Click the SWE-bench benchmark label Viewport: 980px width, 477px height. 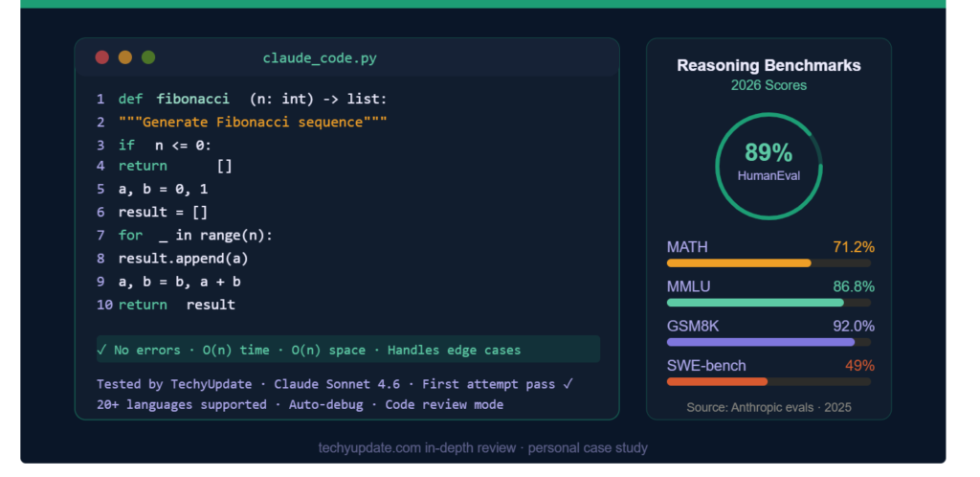(x=706, y=365)
